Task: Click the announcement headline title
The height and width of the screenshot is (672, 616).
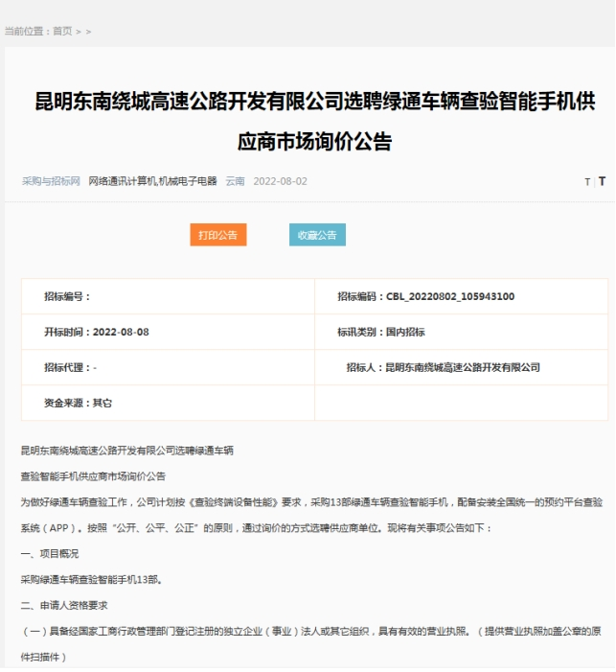Action: tap(308, 122)
